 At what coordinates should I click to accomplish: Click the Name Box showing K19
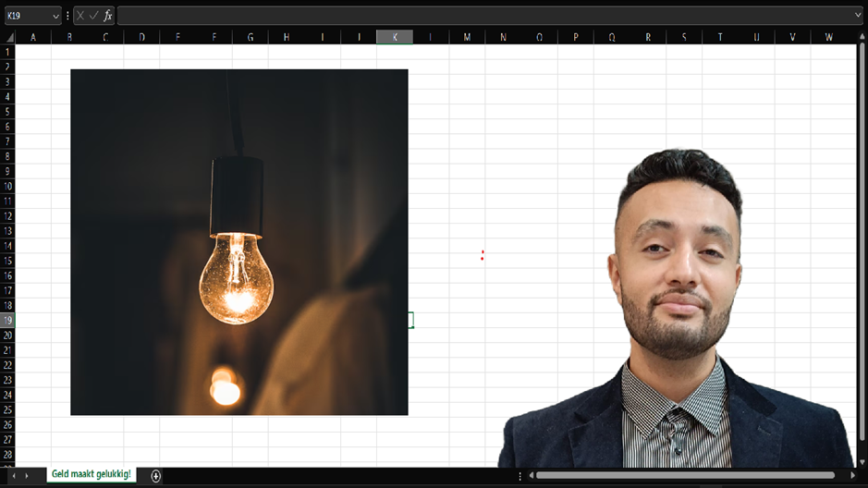pos(26,16)
